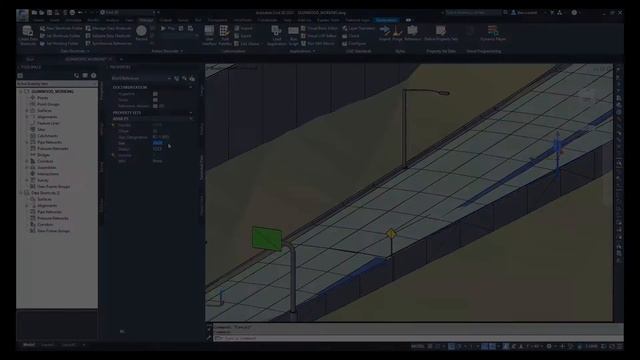This screenshot has width=640, height=360.
Task: Click Create Data Shortcuts ribbon icon
Action: (x=28, y=31)
